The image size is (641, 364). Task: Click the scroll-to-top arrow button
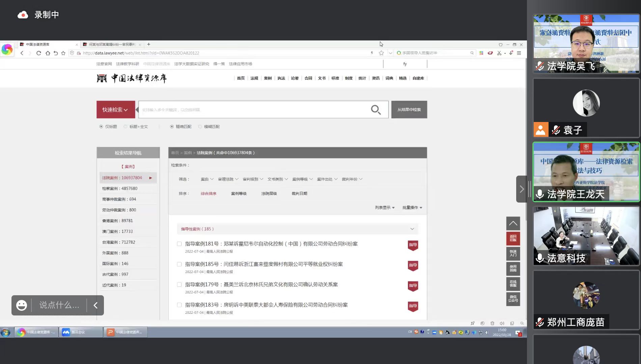(x=513, y=223)
